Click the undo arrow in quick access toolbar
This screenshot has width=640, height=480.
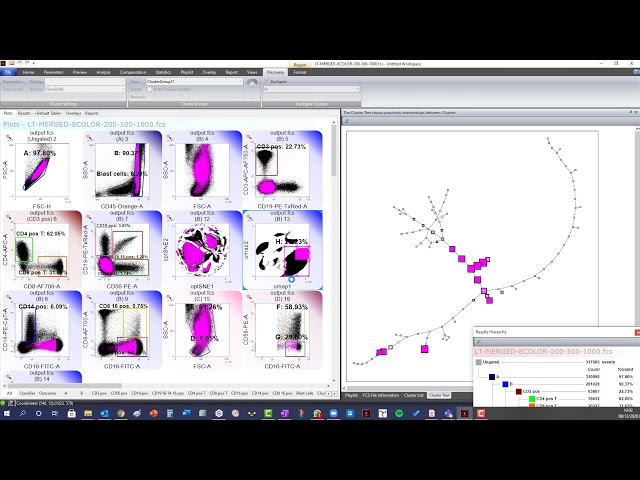(20, 63)
